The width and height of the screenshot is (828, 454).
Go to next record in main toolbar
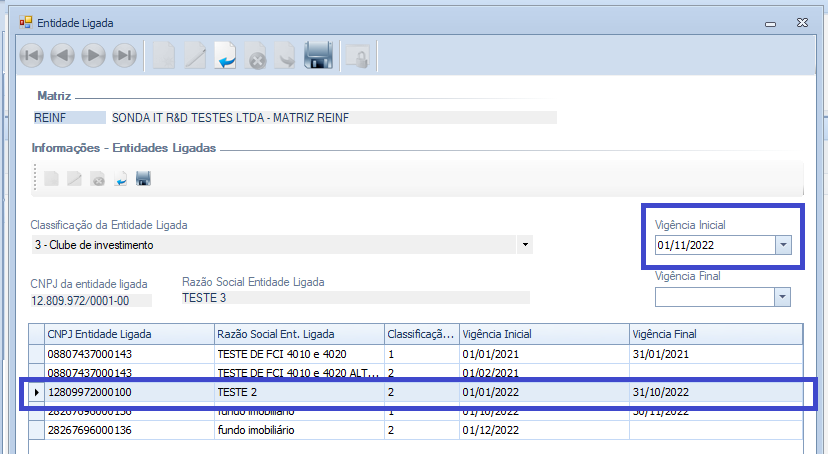[x=93, y=55]
